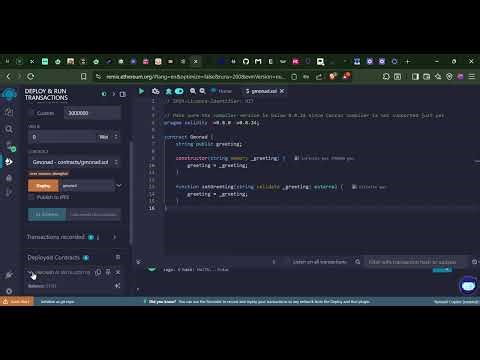
Task: Open the browser share icon
Action: [319, 77]
